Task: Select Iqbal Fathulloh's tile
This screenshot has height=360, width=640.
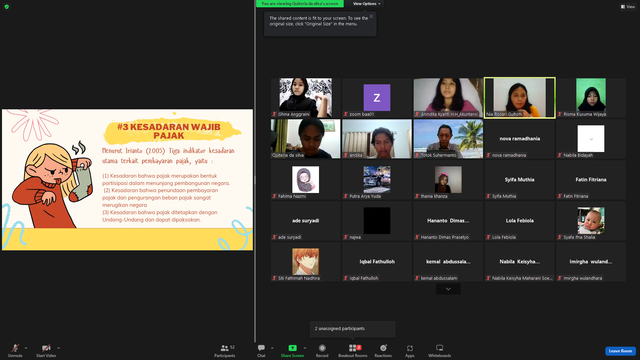Action: pos(377,262)
